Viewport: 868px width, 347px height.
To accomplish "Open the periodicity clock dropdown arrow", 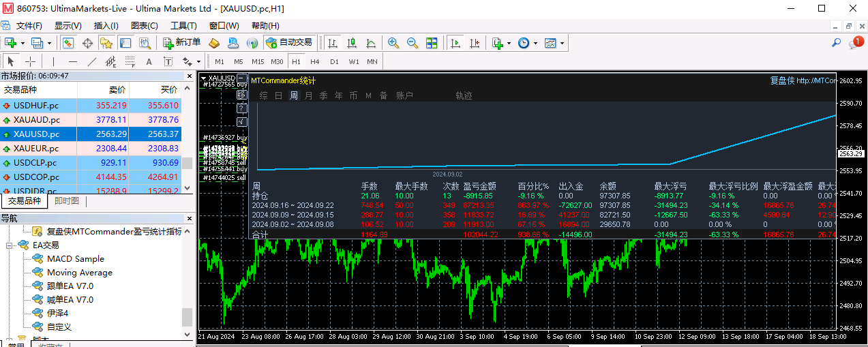I will coord(536,44).
